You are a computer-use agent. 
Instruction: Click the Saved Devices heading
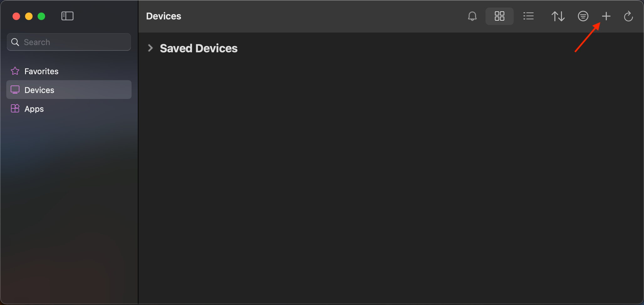coord(199,49)
